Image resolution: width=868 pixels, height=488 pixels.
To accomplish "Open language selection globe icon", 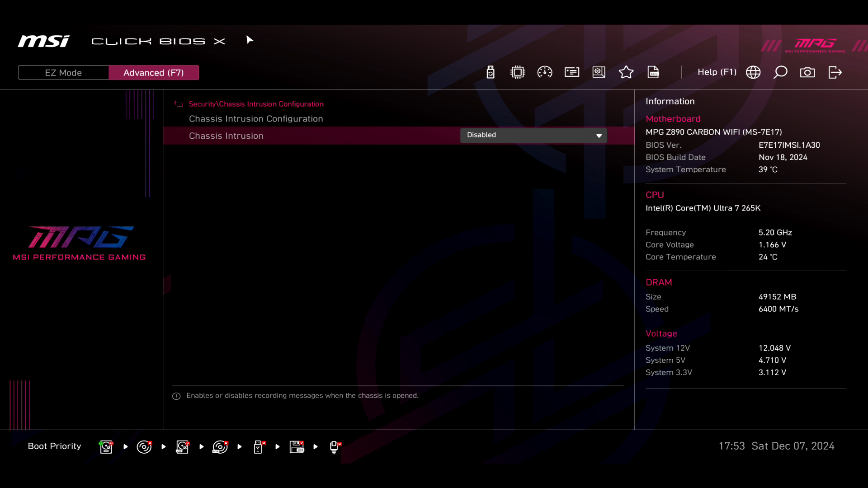I will pyautogui.click(x=753, y=72).
